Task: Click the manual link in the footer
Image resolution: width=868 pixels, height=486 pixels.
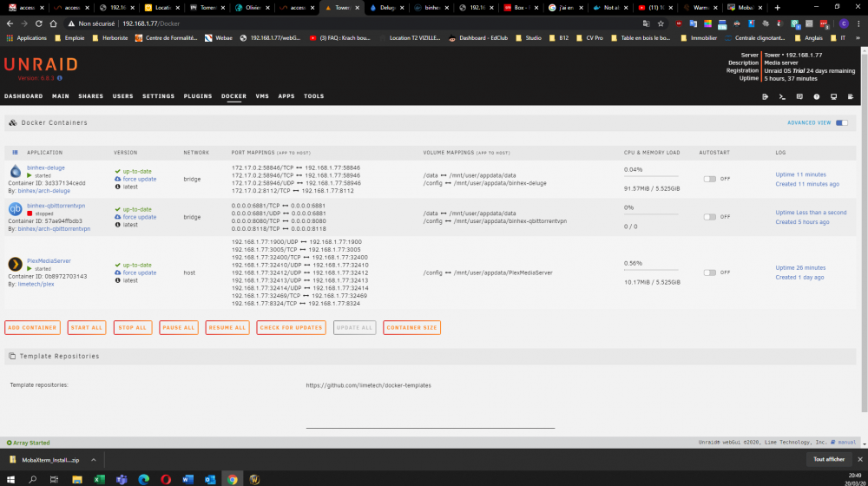Action: pyautogui.click(x=846, y=443)
